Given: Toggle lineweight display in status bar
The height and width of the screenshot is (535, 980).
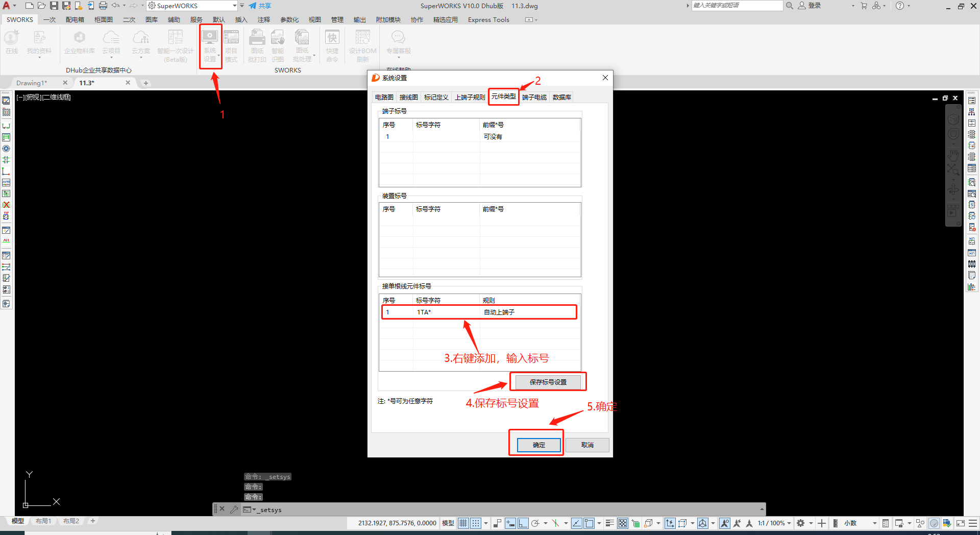Looking at the screenshot, I should point(610,523).
